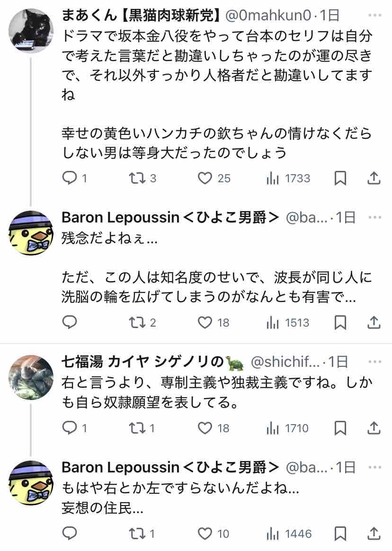This screenshot has height=551, width=392.
Task: Share the tweet with 1710 views
Action: tap(374, 428)
